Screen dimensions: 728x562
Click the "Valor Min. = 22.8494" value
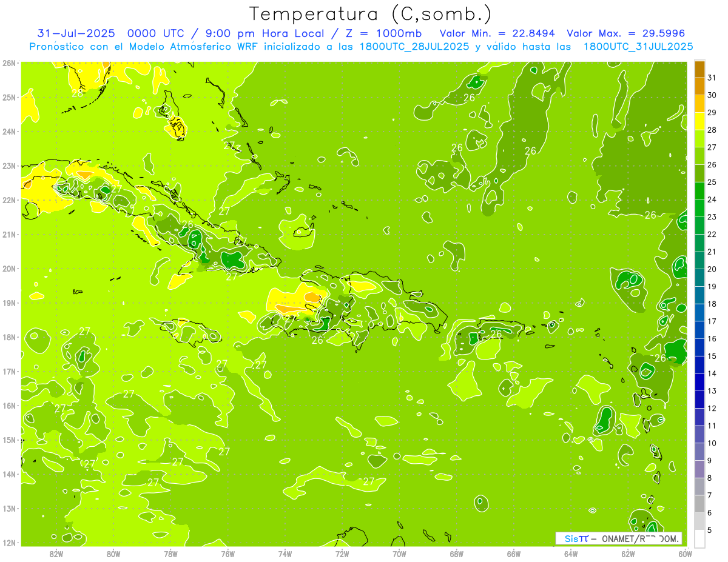(498, 33)
